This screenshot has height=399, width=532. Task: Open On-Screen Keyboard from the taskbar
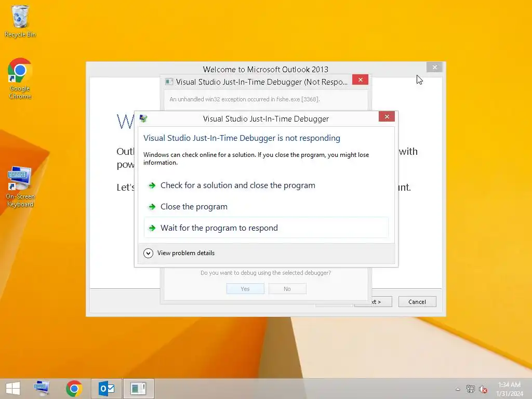point(42,389)
